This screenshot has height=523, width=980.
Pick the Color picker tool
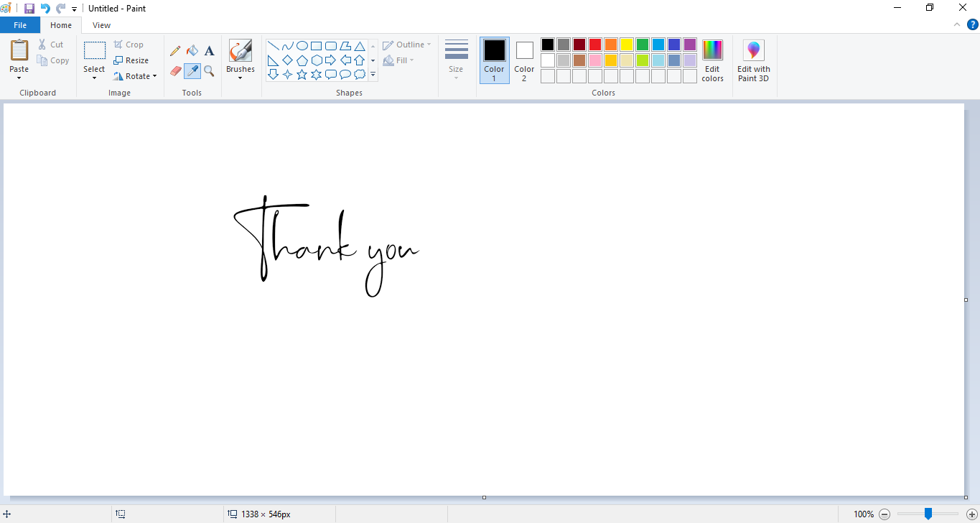pos(192,71)
